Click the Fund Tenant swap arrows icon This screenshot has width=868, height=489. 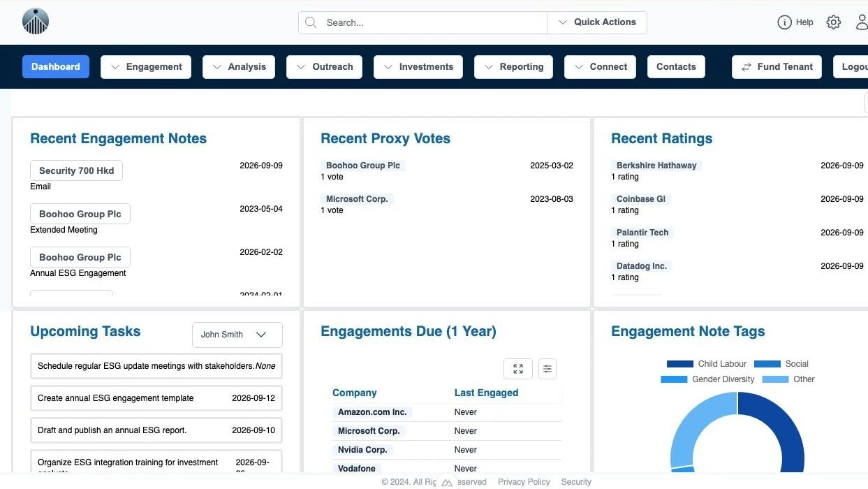point(746,67)
